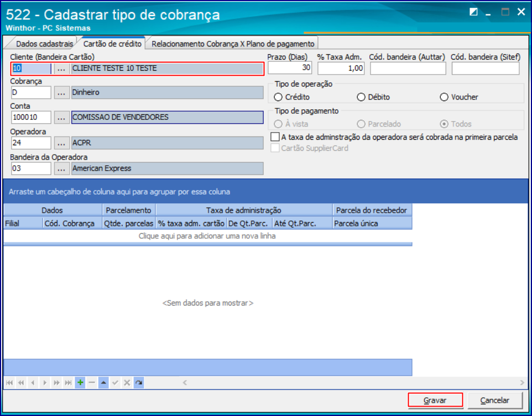Click CLIENTE TESTE 10 TESTE description field
Screen dimensions: 532x416
[x=167, y=69]
